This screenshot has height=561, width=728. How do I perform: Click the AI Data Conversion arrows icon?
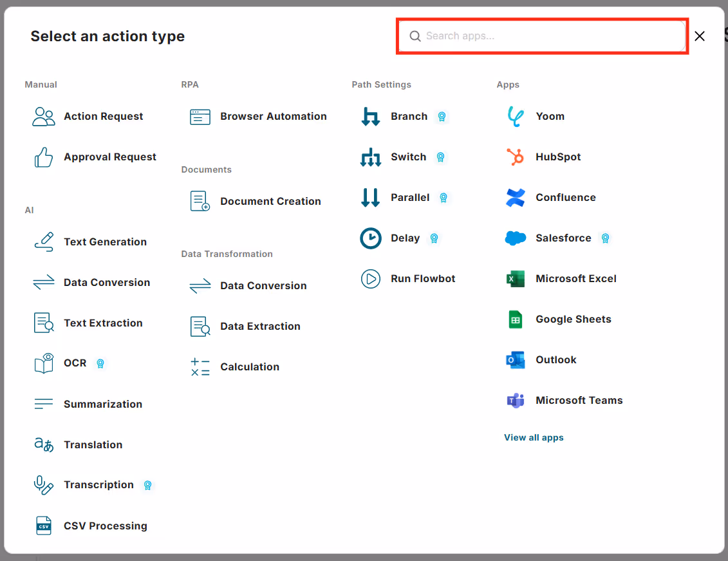coord(44,282)
